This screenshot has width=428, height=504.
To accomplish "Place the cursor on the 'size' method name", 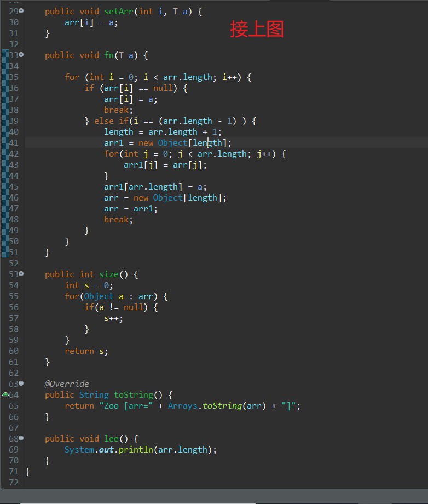I will click(109, 274).
